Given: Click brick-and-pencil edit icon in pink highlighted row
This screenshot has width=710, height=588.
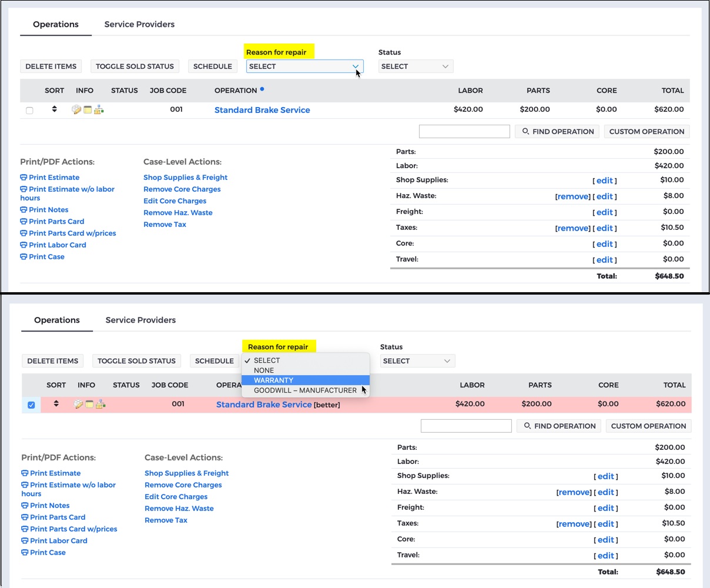Looking at the screenshot, I should 78,404.
